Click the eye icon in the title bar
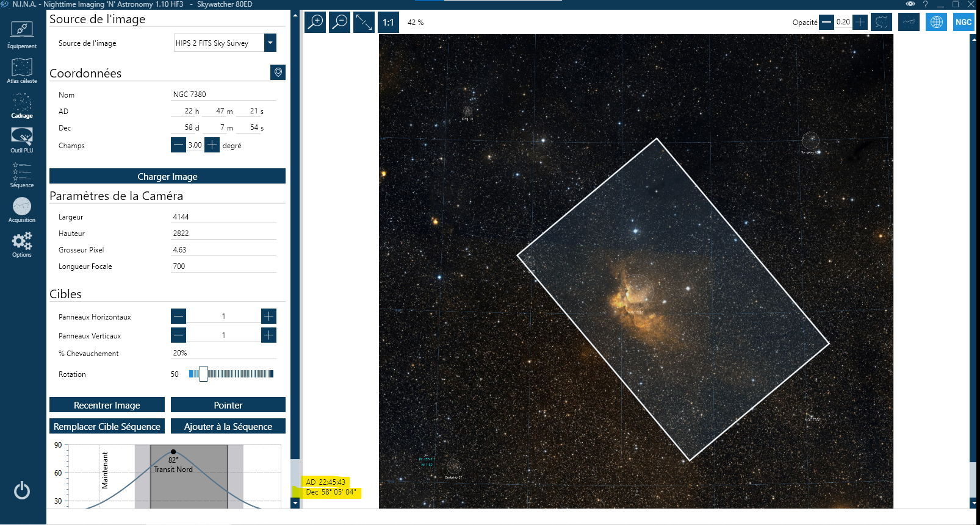 (x=910, y=4)
